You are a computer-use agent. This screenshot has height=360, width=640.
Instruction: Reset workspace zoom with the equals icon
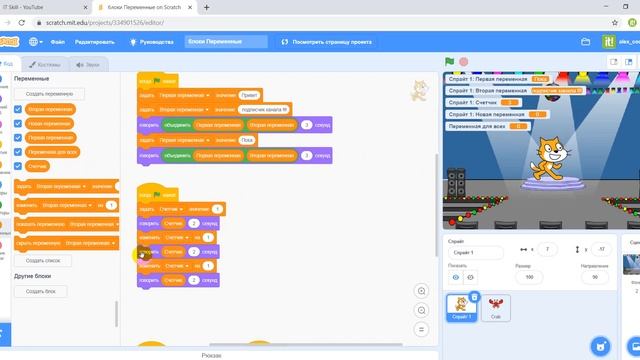[421, 329]
